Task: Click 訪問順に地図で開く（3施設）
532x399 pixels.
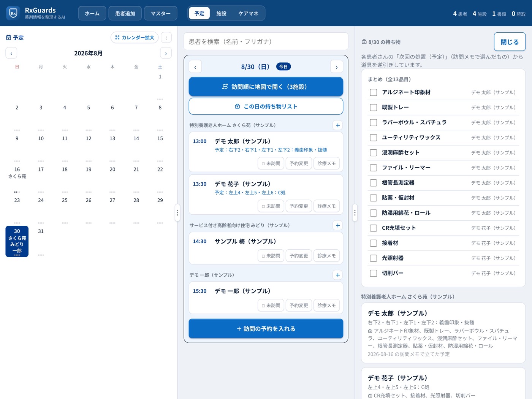Action: tap(266, 87)
